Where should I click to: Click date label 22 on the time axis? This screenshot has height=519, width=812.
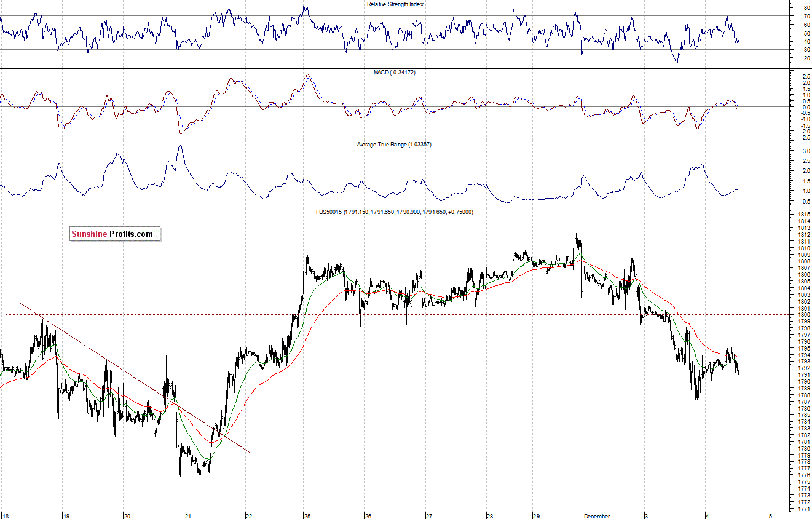(248, 515)
